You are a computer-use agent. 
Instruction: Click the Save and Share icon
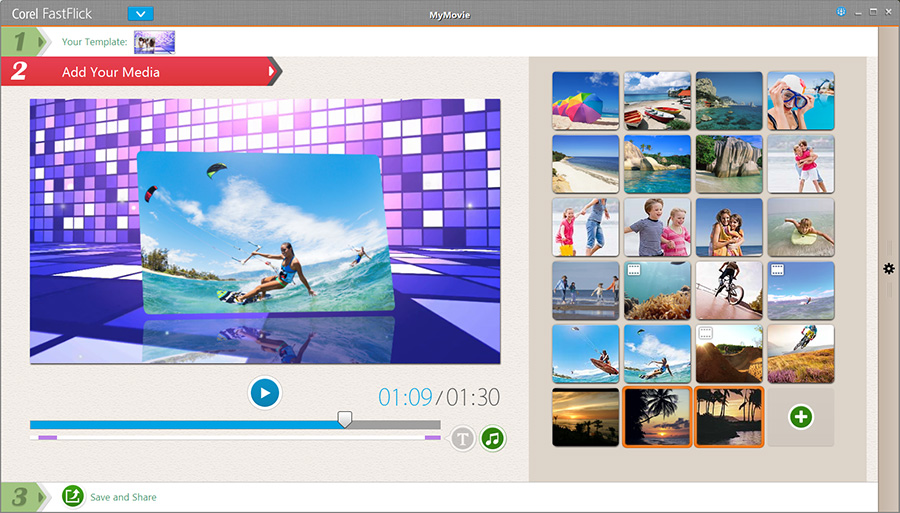point(73,496)
